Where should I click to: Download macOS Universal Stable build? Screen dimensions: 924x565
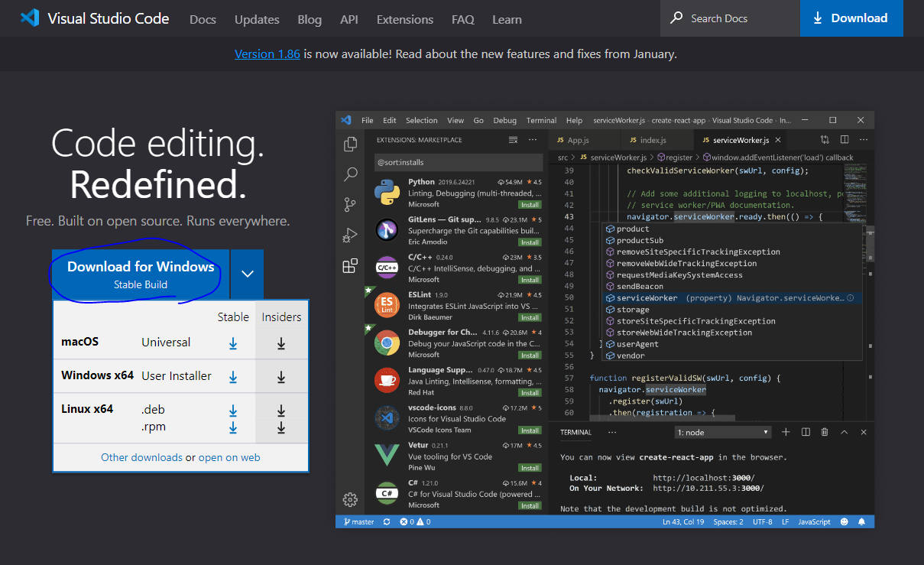[233, 343]
